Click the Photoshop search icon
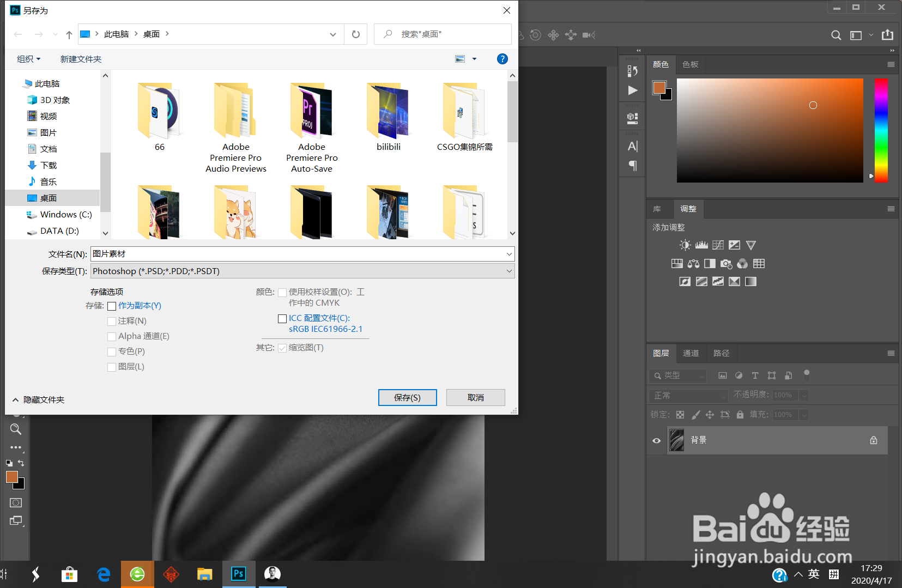The image size is (902, 588). 836,35
